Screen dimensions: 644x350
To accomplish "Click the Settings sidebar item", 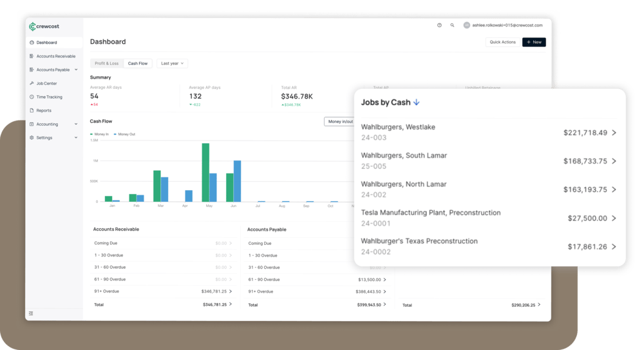I will click(x=54, y=137).
